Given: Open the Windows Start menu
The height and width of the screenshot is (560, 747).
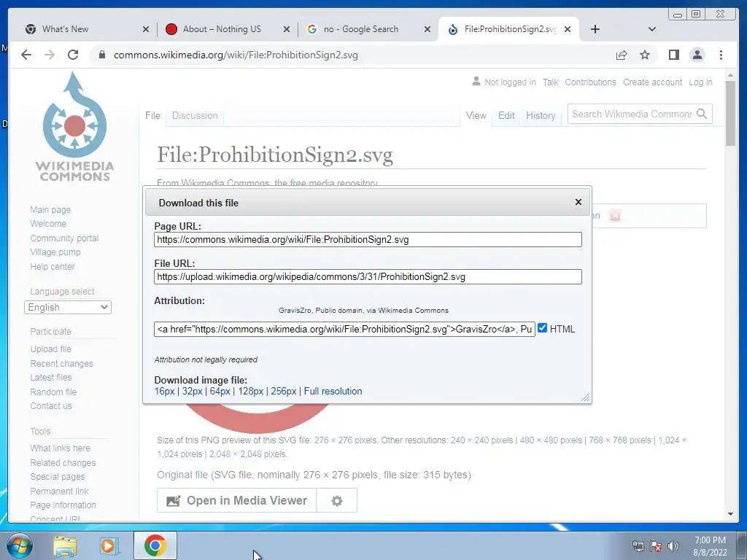Looking at the screenshot, I should (x=19, y=545).
